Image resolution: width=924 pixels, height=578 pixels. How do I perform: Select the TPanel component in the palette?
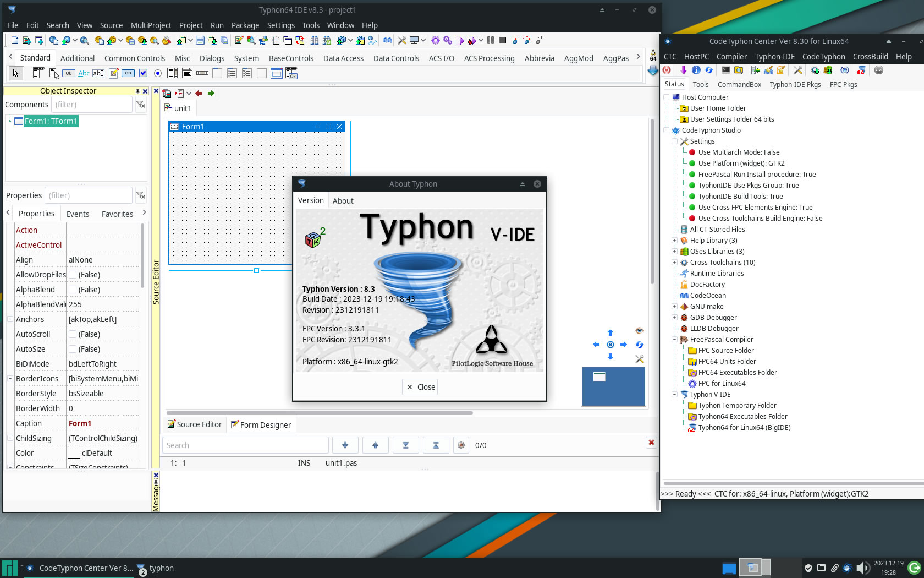tap(261, 73)
